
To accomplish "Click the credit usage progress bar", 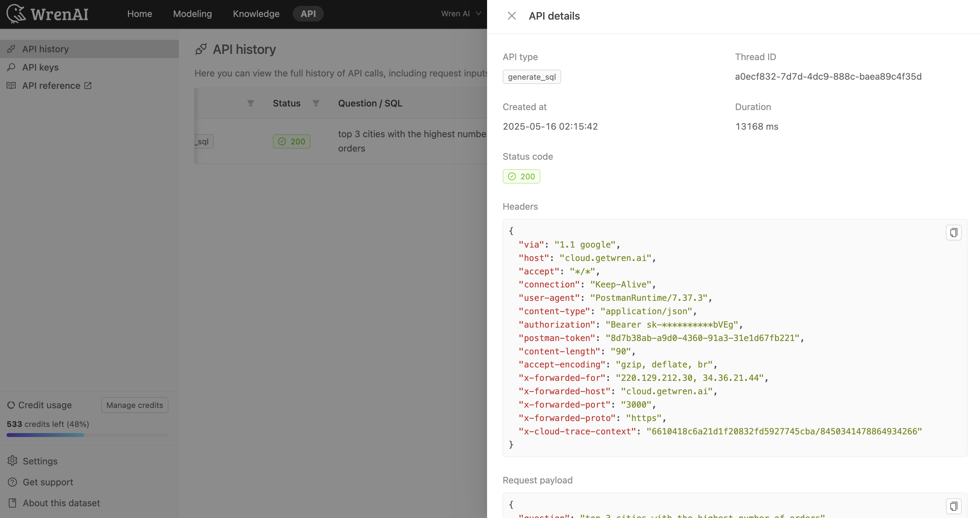I will tap(87, 435).
